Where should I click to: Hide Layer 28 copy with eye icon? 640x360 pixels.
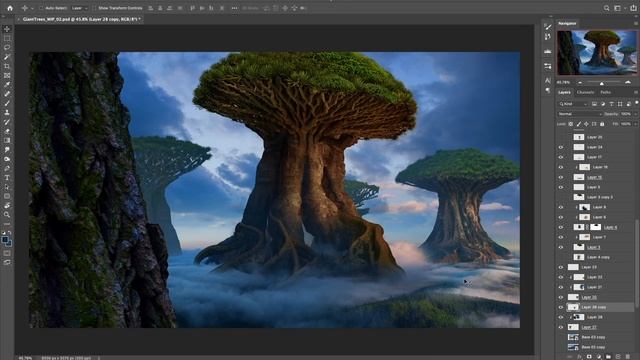tap(561, 307)
